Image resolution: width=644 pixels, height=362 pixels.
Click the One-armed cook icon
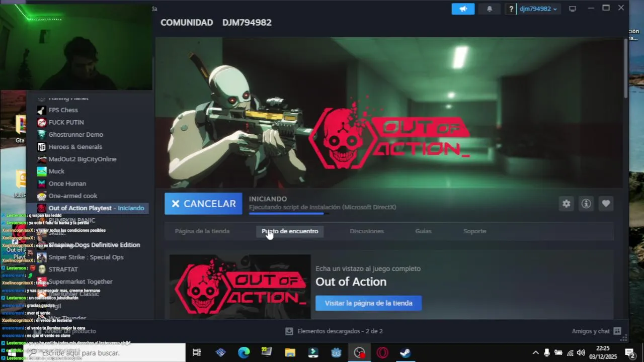(x=42, y=196)
